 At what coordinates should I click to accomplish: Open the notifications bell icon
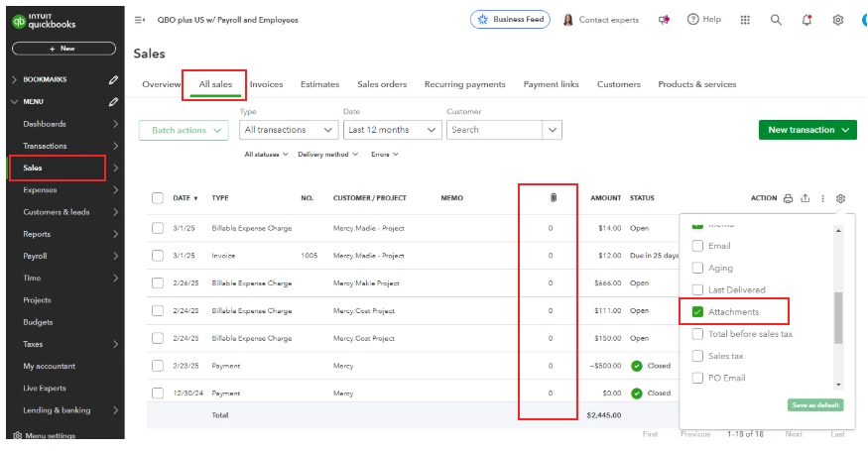(x=806, y=20)
